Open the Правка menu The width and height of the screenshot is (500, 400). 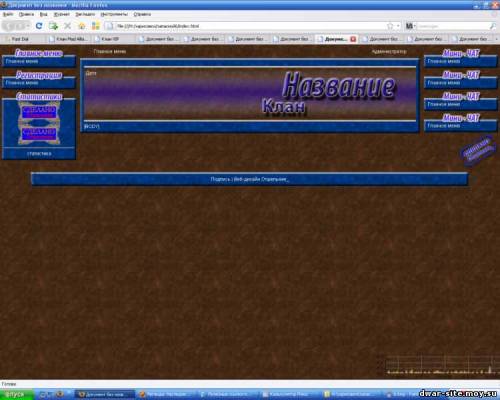26,14
